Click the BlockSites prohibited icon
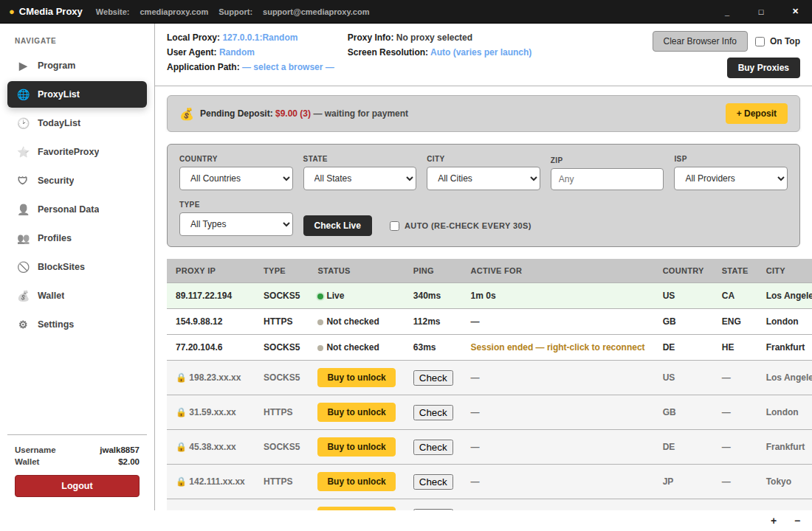Screen dimensions: 812x531 [x=24, y=267]
